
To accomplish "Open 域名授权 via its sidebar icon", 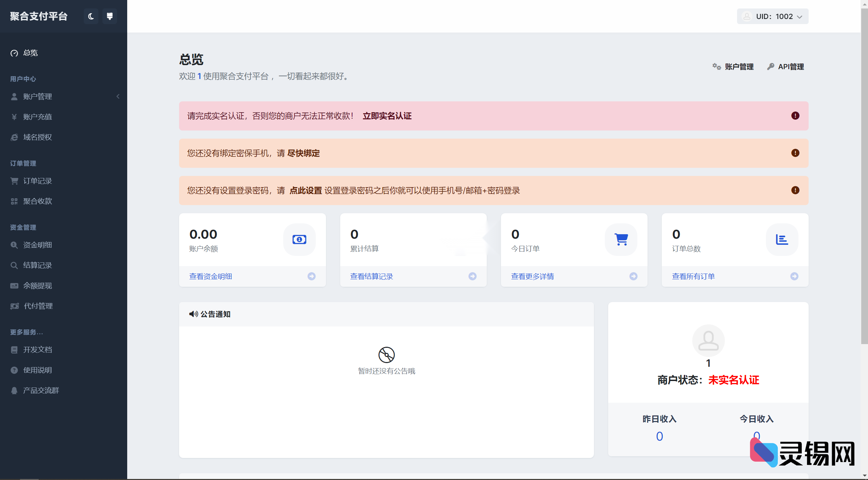I will pos(14,137).
